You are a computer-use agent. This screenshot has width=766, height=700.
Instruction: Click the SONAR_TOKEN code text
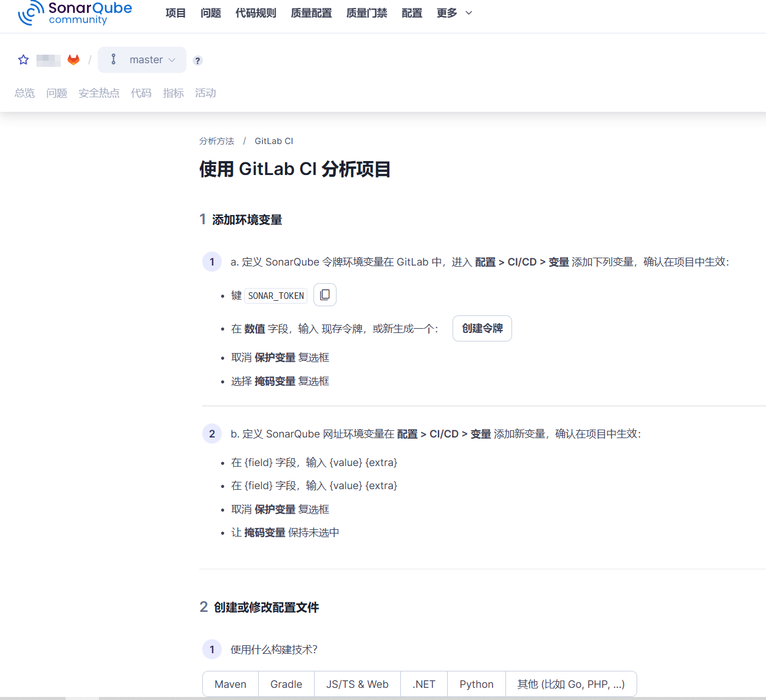(x=276, y=296)
